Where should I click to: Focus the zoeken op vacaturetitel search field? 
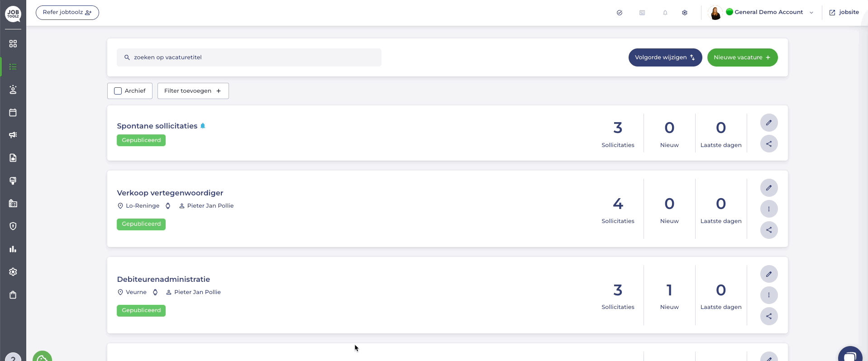tap(249, 57)
